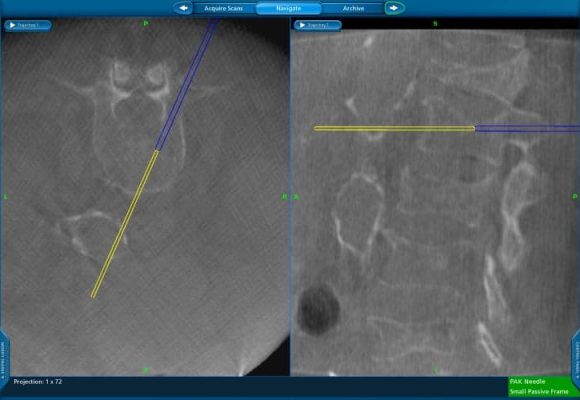Image resolution: width=580 pixels, height=400 pixels.
Task: Switch to the Archive tab
Action: tap(353, 8)
